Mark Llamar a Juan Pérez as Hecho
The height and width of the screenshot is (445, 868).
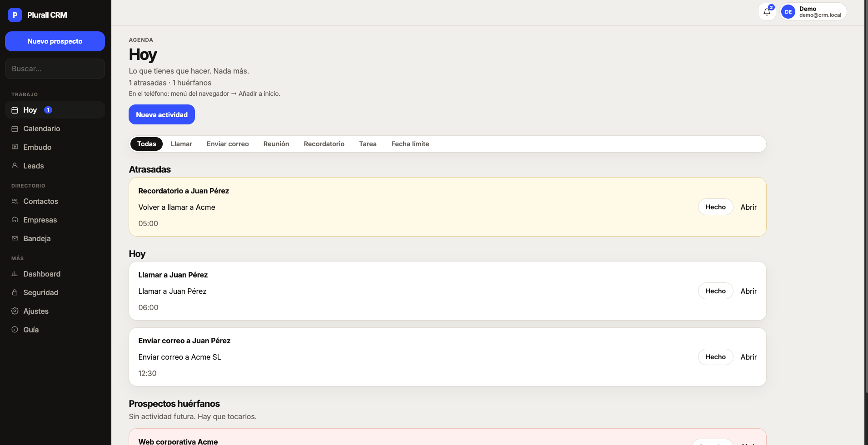[x=715, y=291]
